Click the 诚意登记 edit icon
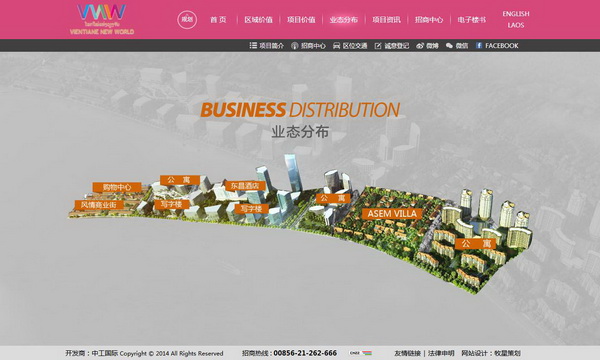The height and width of the screenshot is (360, 600). click(x=378, y=46)
